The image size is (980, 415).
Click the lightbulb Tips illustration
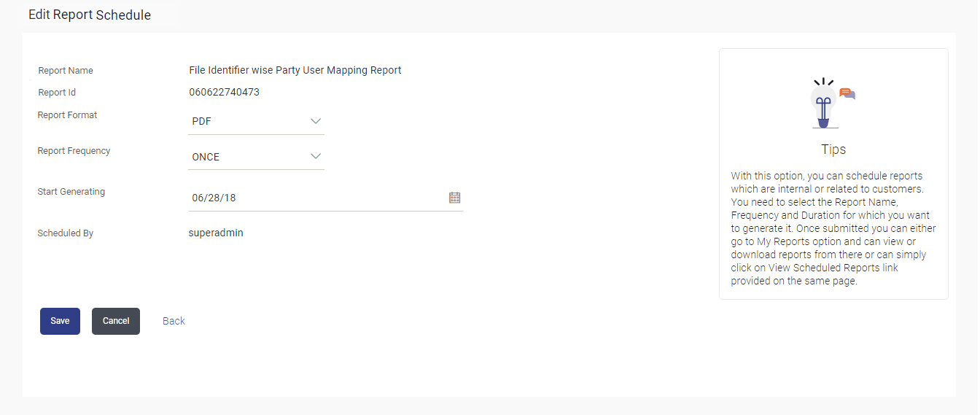point(824,104)
